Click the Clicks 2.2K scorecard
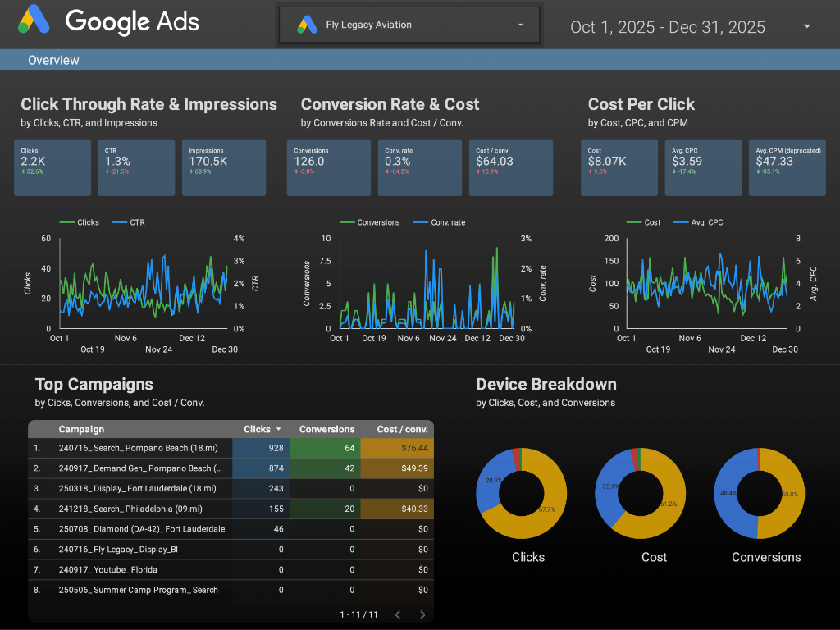The image size is (840, 630). (x=52, y=167)
